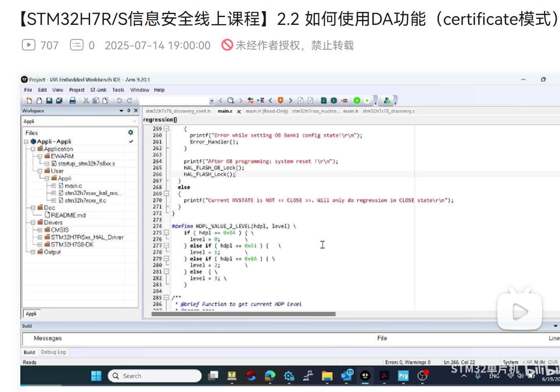Open File Explorer from the taskbar

coord(327,376)
